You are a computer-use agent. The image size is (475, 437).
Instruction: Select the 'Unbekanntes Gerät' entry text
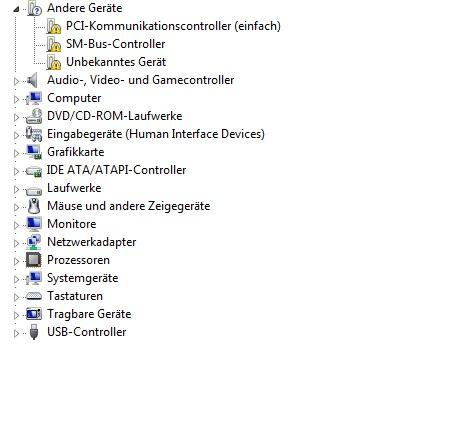[116, 62]
